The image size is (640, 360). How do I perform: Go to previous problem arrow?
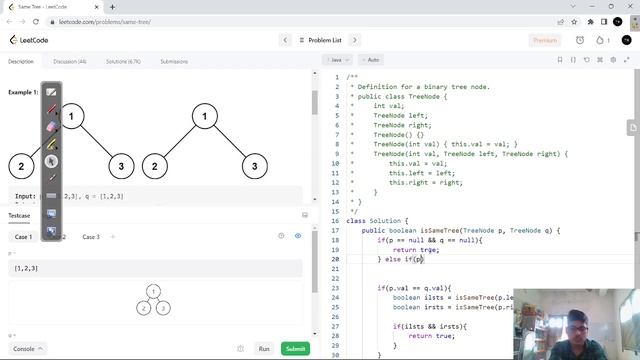coord(285,40)
